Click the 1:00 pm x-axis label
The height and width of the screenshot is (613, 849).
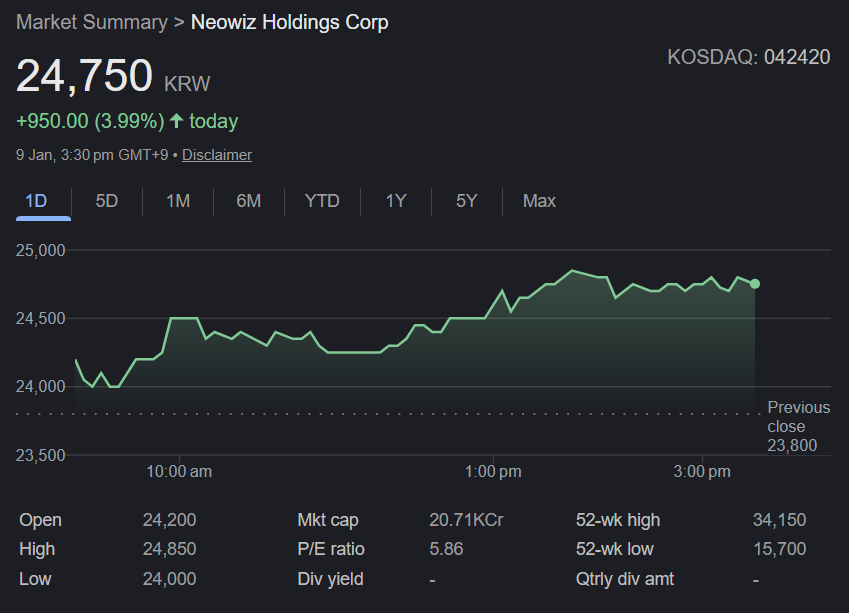tap(493, 472)
